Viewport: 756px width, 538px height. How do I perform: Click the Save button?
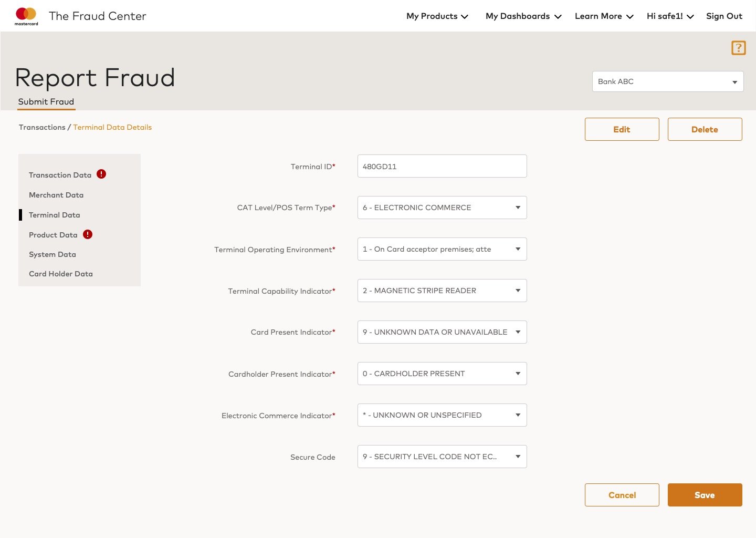705,495
